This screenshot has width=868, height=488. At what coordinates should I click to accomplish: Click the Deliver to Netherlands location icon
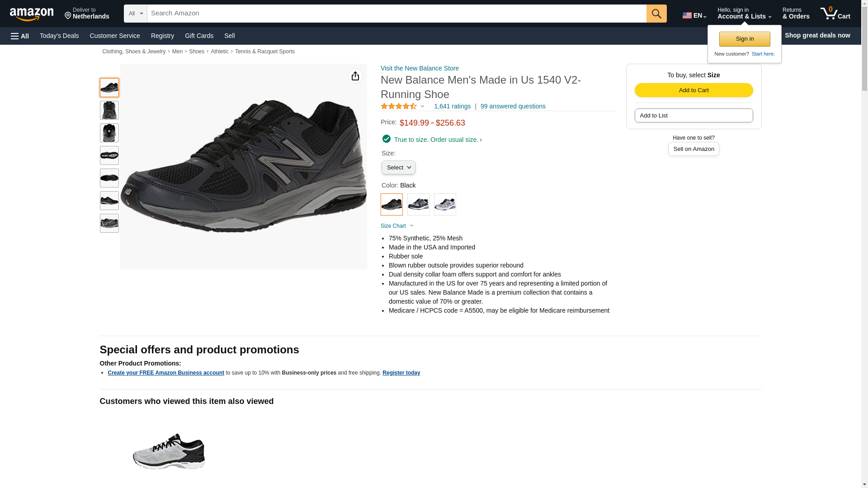(68, 16)
